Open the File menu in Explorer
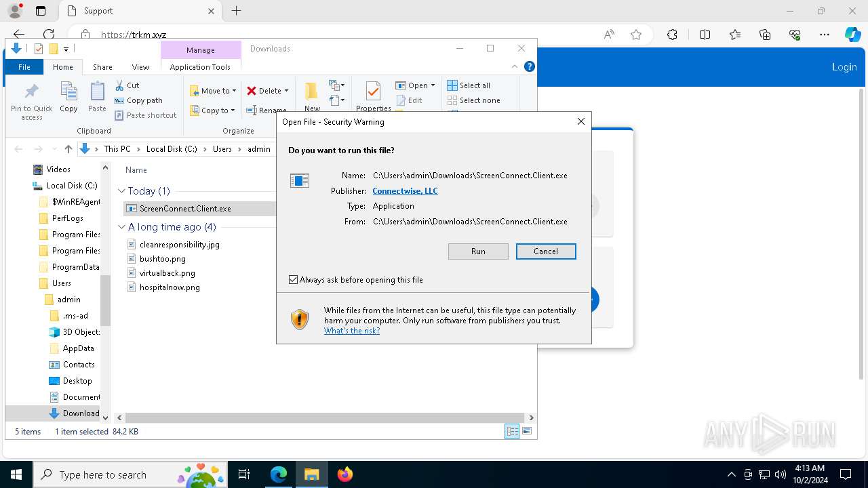Image resolution: width=868 pixels, height=488 pixels. pyautogui.click(x=24, y=67)
